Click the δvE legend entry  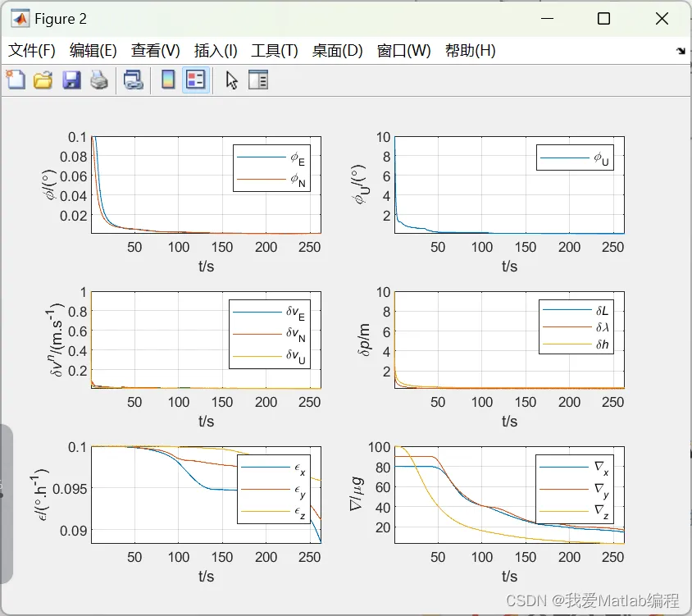point(269,313)
